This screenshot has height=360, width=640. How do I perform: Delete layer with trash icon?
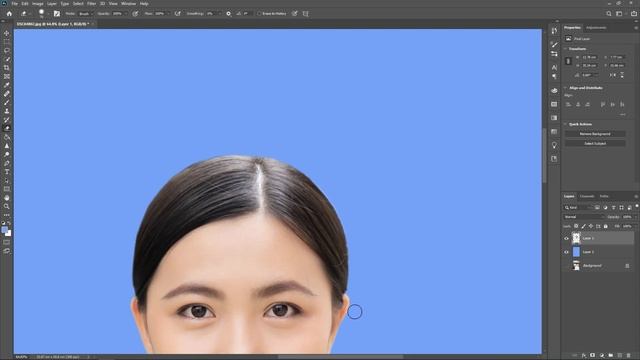click(629, 356)
